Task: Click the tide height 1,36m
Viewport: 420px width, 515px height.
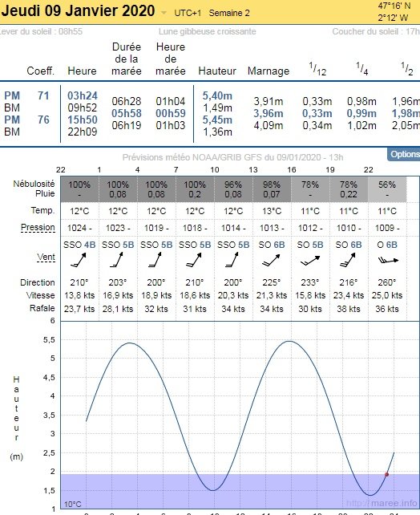Action: coord(217,132)
